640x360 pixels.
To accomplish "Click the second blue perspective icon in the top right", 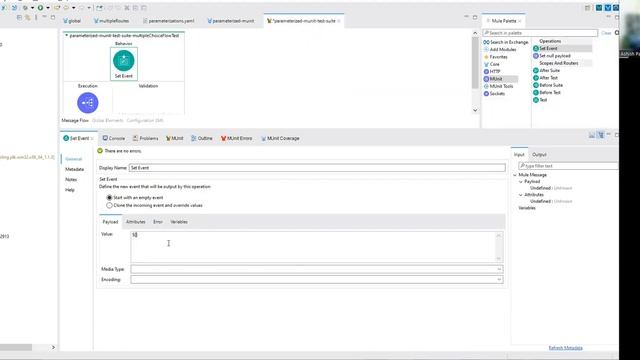I will [x=608, y=8].
